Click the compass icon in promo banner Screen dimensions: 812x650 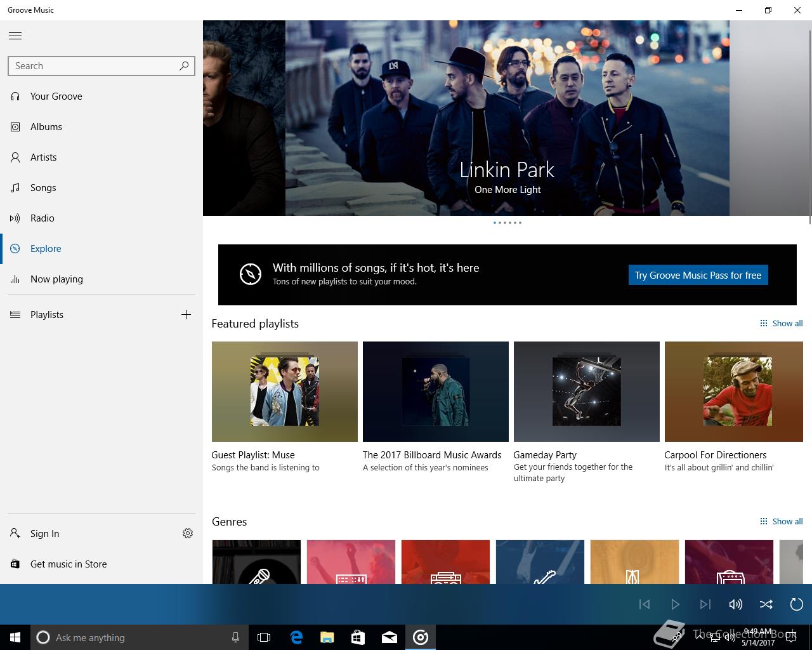point(251,274)
